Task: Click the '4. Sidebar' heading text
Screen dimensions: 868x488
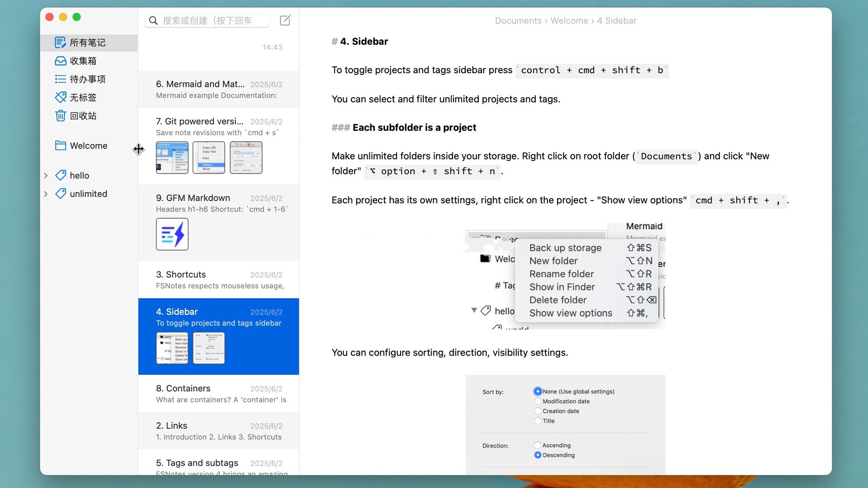Action: pos(364,42)
